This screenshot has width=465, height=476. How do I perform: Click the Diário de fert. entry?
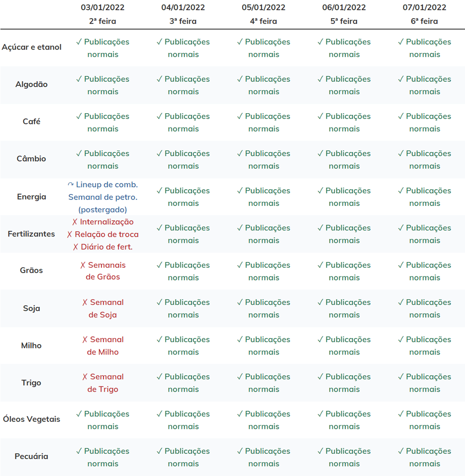point(103,247)
